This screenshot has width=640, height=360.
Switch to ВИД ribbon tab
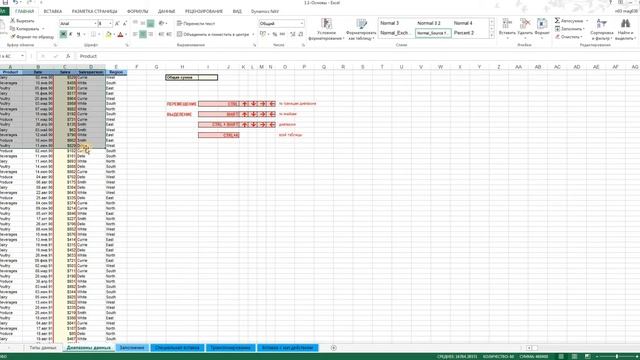point(237,11)
